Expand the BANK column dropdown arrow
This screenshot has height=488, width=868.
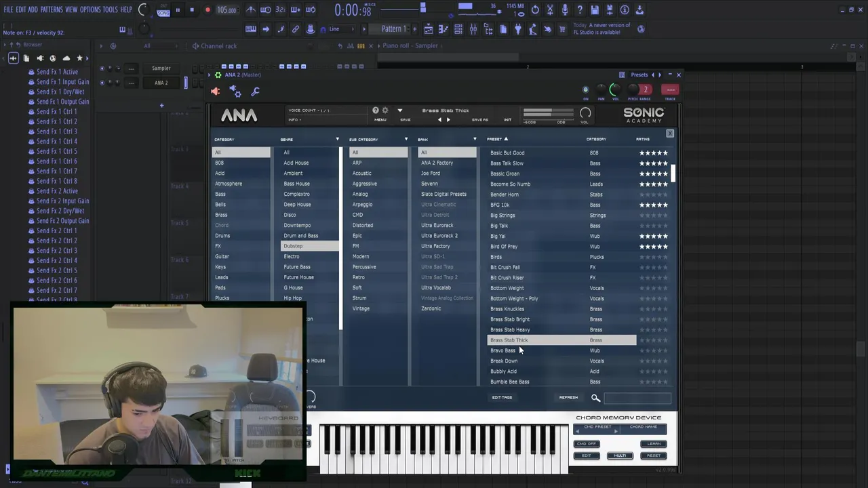click(x=475, y=139)
